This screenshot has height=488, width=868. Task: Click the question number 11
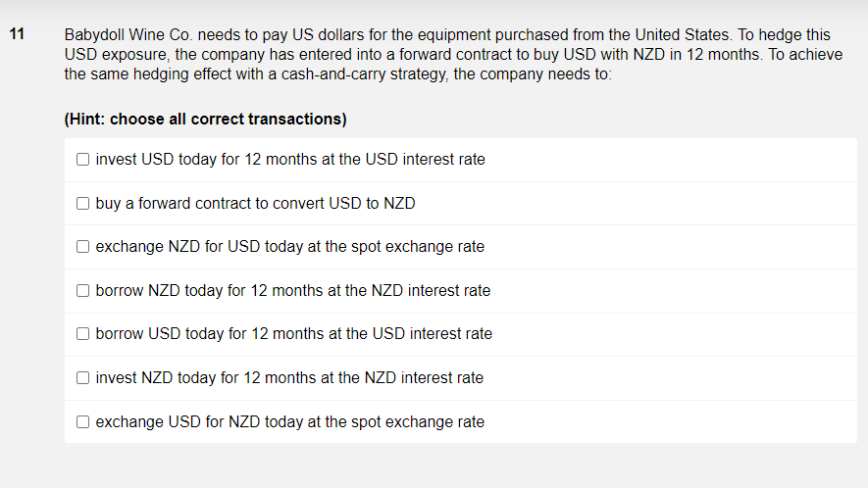pyautogui.click(x=16, y=35)
